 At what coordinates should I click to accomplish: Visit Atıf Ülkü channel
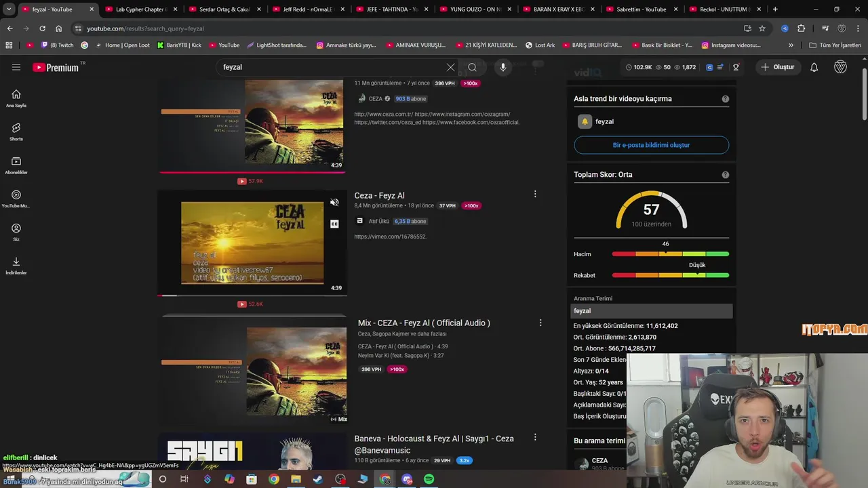pyautogui.click(x=379, y=221)
